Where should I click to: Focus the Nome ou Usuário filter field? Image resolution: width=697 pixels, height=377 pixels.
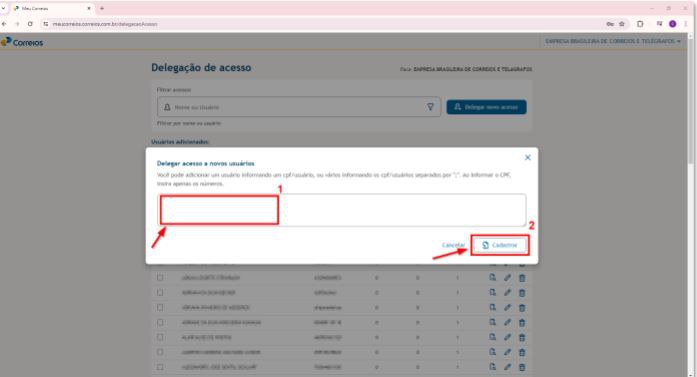(x=299, y=107)
